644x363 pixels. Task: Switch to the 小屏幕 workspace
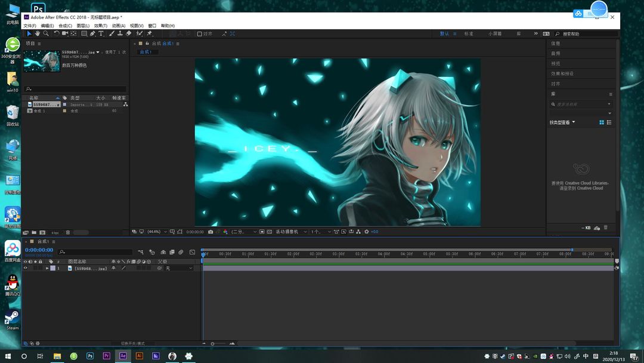495,33
